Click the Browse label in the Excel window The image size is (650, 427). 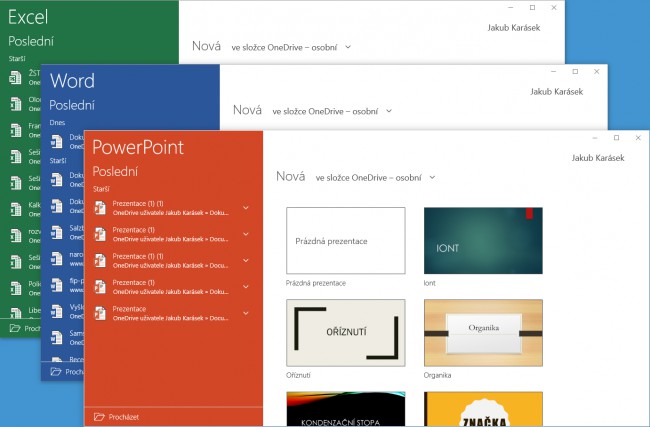(x=32, y=328)
